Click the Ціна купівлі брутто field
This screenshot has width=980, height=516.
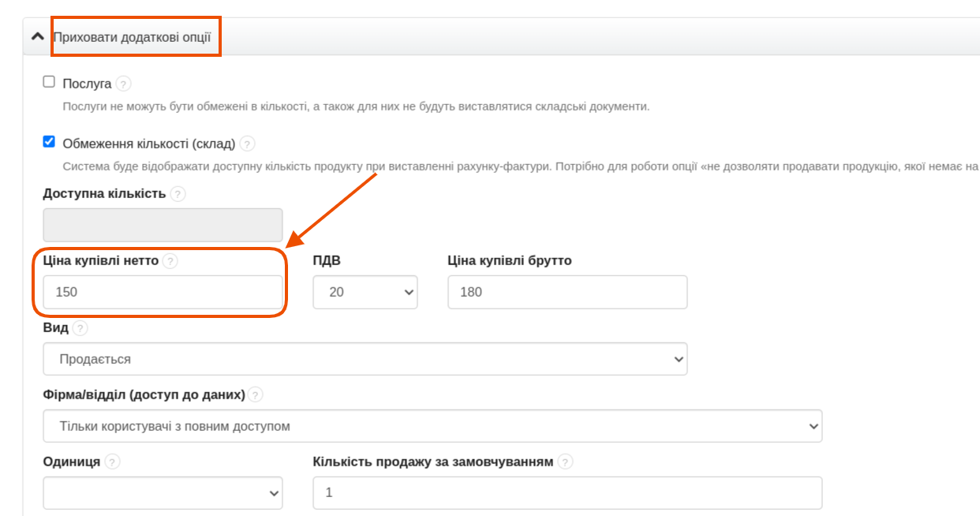(x=567, y=292)
